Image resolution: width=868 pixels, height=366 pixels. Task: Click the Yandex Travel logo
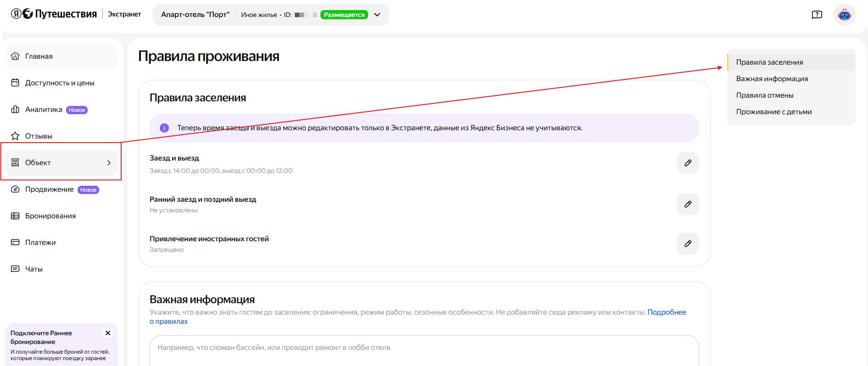coord(54,14)
